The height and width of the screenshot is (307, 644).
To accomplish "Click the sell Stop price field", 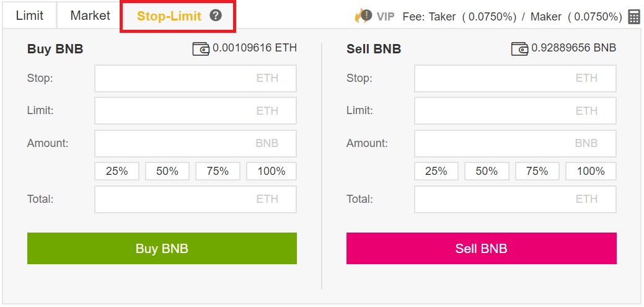I will pos(516,78).
